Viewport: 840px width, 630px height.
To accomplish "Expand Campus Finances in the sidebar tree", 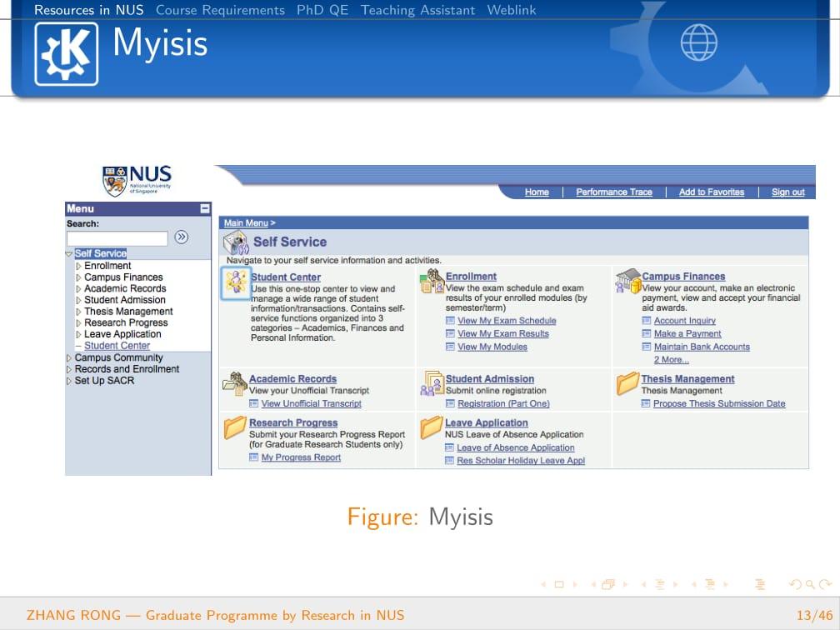I will [78, 277].
